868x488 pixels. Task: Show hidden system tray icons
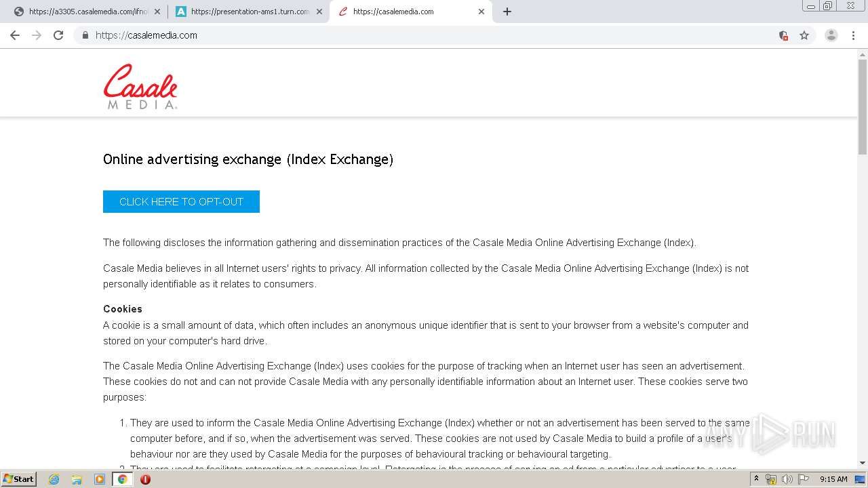[x=756, y=479]
